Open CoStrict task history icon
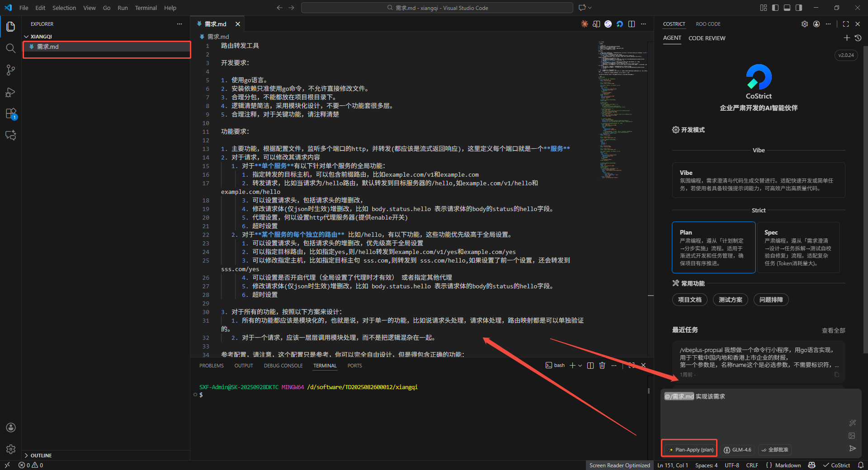868x470 pixels. tap(858, 38)
